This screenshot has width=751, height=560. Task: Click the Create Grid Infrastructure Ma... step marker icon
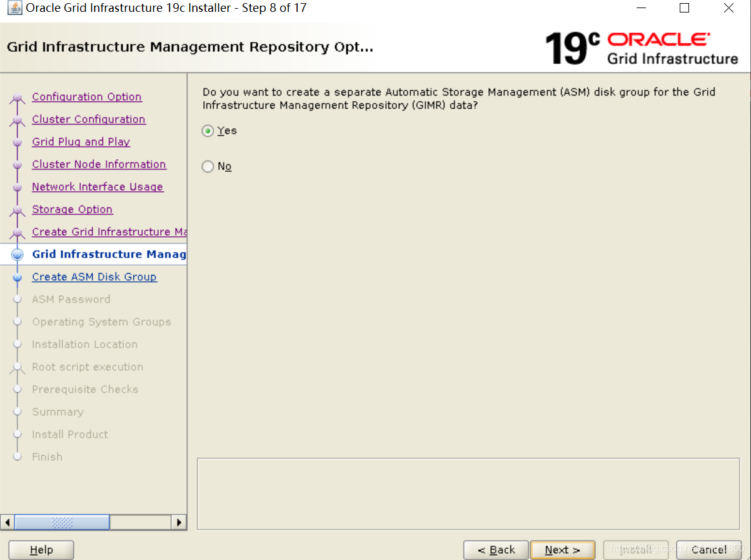[18, 232]
